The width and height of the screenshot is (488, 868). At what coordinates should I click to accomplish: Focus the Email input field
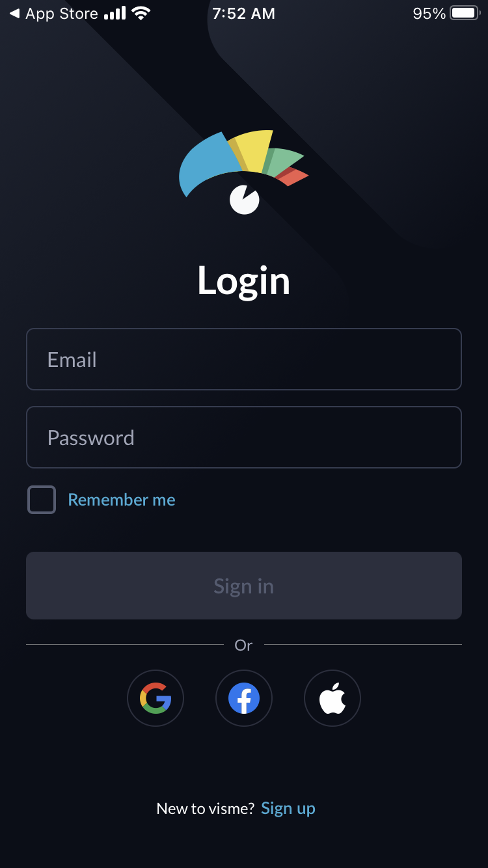pos(244,359)
